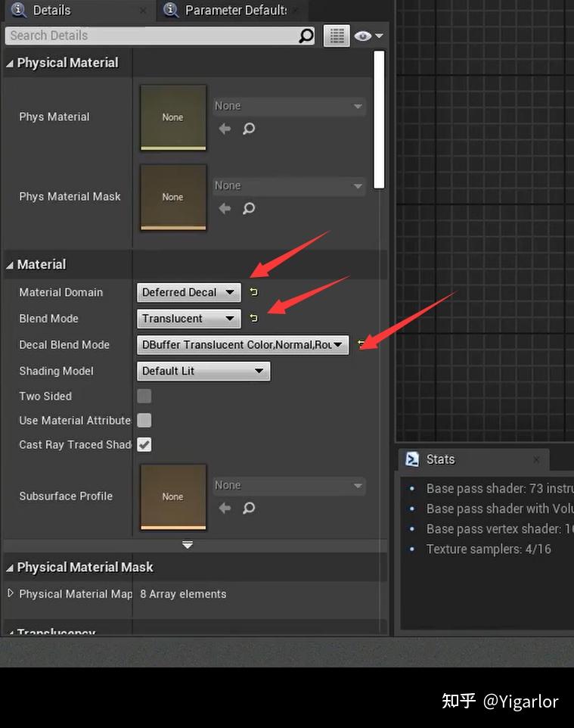Toggle the Two Sided checkbox

pyautogui.click(x=144, y=396)
